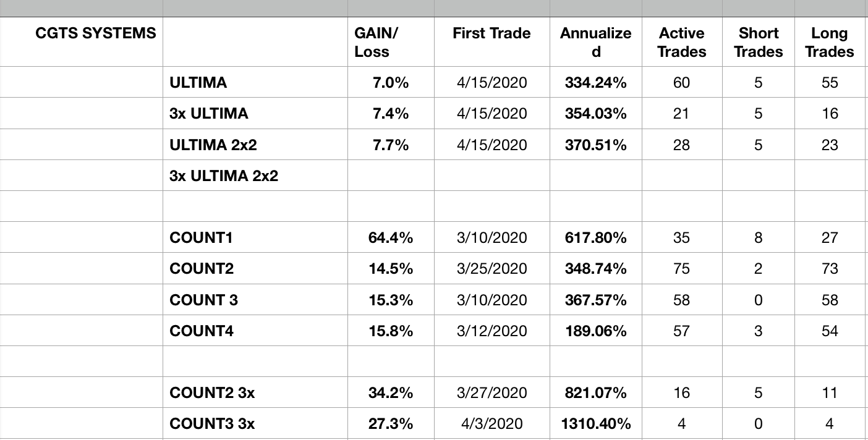Viewport: 868px width, 440px height.
Task: Select the GAIN/Loss column header
Action: pyautogui.click(x=376, y=43)
